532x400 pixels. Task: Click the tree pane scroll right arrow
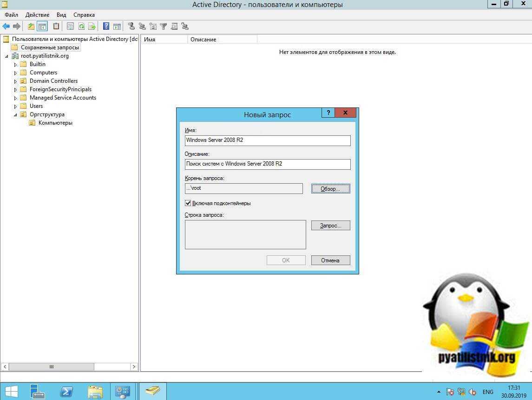(x=134, y=367)
